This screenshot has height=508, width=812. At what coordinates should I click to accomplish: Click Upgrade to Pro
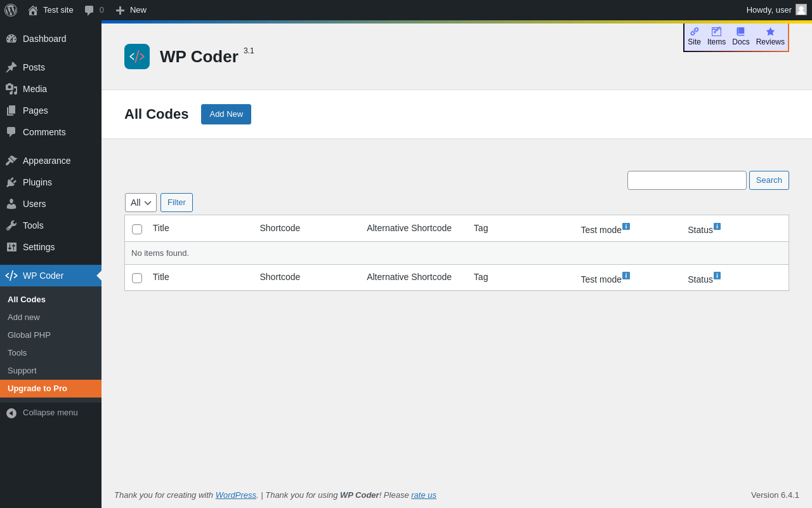[51, 389]
